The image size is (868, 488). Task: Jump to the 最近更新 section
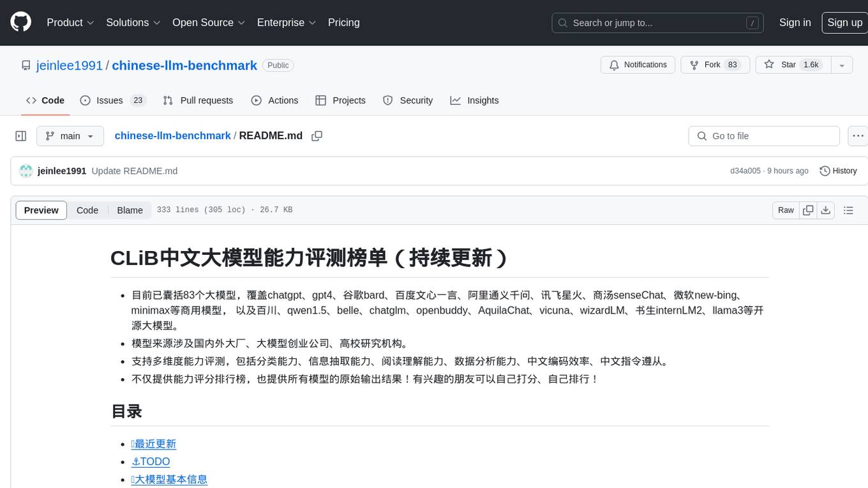[x=154, y=444]
